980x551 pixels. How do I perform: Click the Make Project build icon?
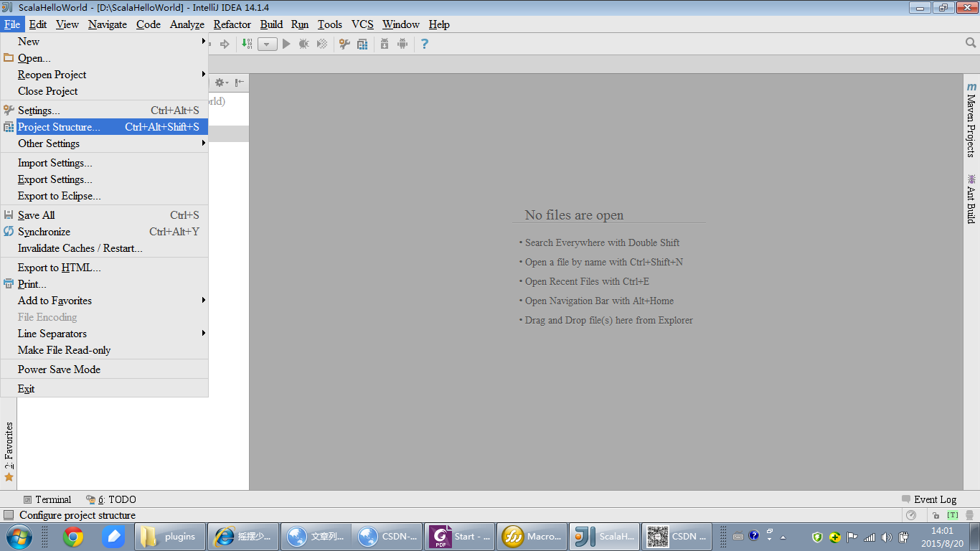click(x=247, y=44)
